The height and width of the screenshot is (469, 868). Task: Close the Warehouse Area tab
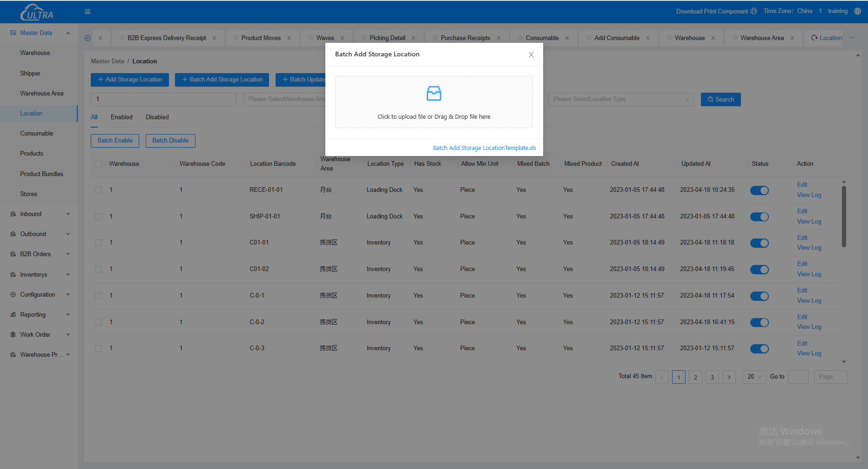[x=792, y=38]
